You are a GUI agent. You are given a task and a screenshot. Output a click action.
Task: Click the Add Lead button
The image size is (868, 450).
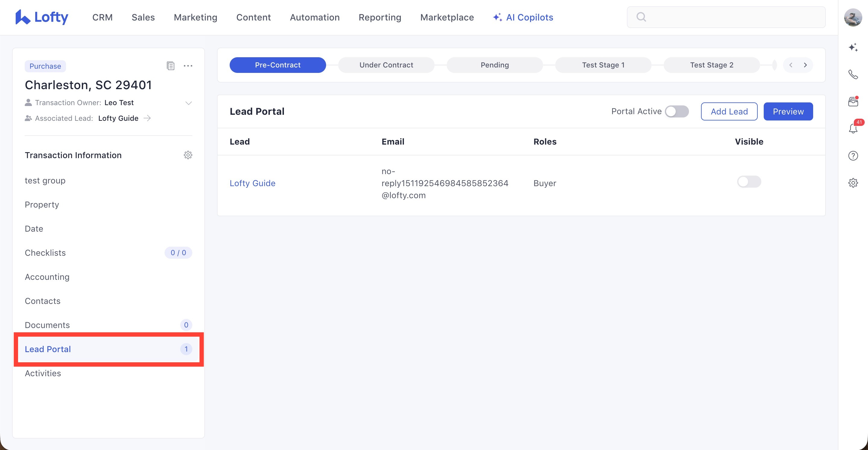point(729,111)
